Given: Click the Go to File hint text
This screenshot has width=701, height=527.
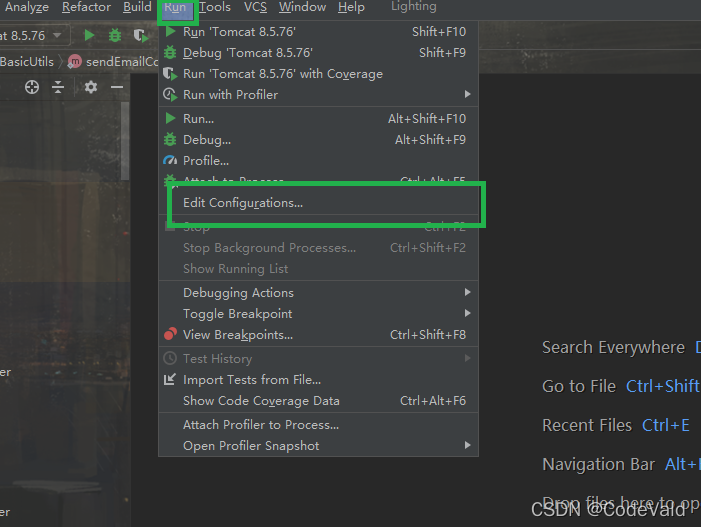Looking at the screenshot, I should pyautogui.click(x=579, y=386).
